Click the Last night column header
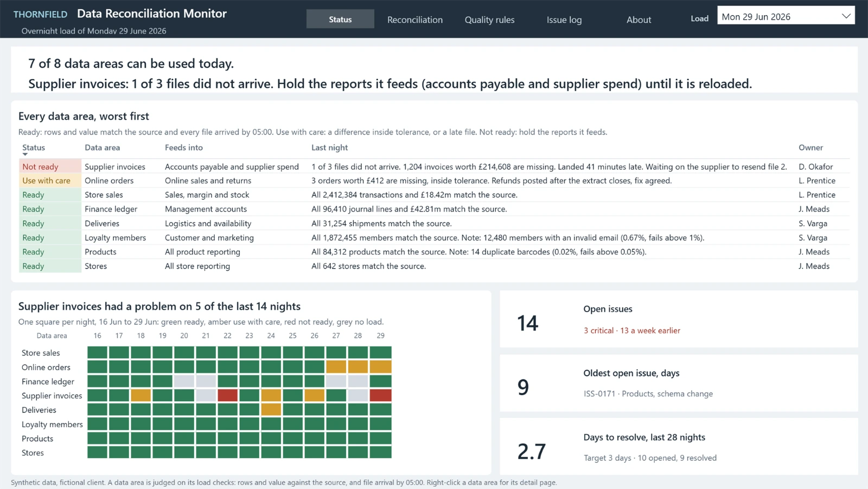 coord(329,148)
